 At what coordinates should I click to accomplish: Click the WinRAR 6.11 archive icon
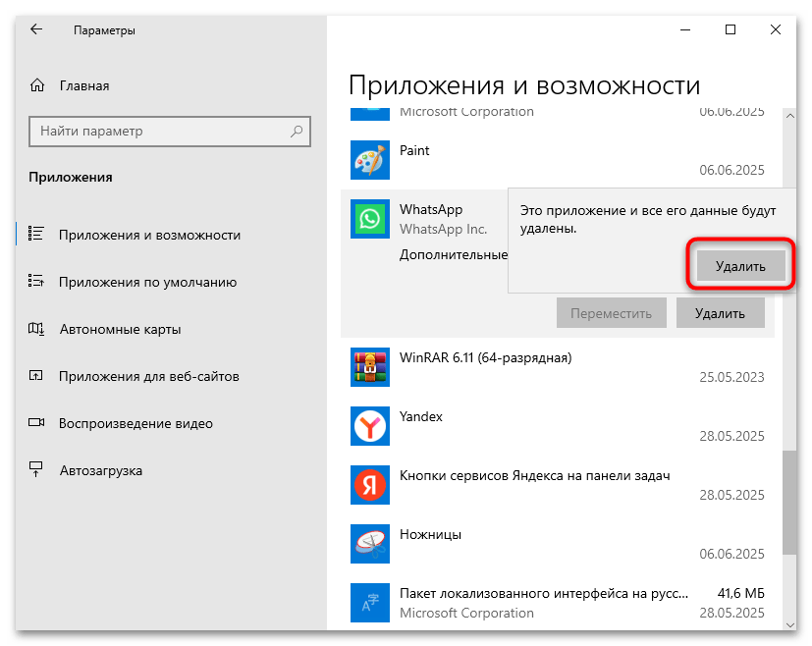pos(370,367)
